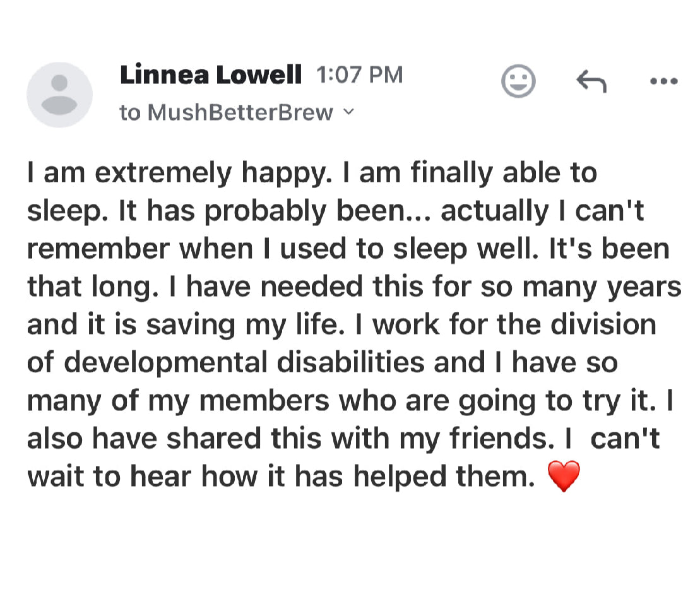Click the words "probably been..." in second line
This screenshot has height=599, width=700.
317,211
